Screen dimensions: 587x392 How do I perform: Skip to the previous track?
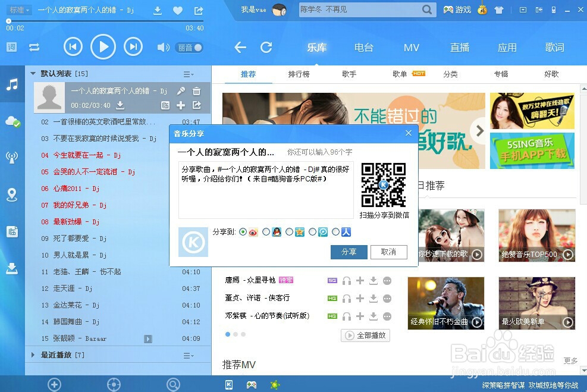[x=73, y=47]
